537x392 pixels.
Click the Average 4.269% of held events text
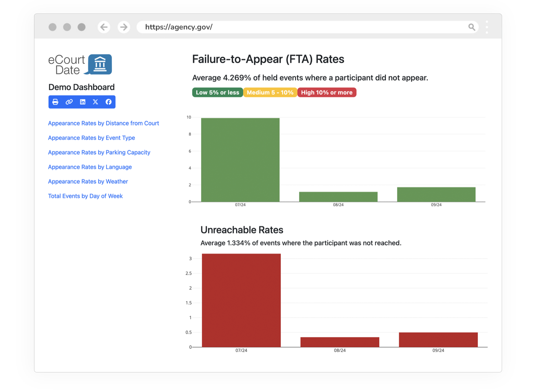pos(310,78)
